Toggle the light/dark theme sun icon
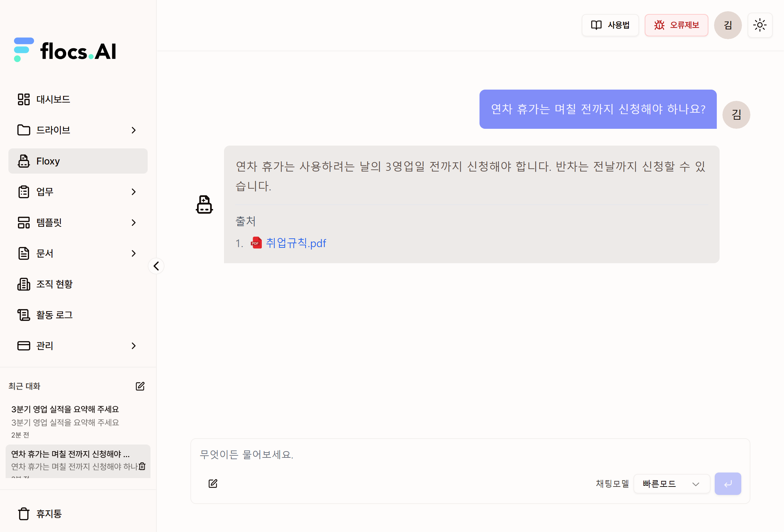 click(760, 25)
